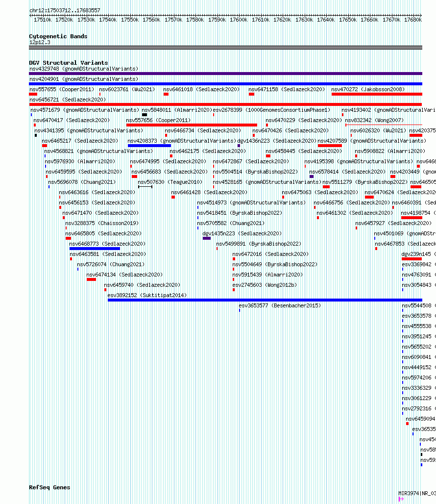Click the RefSeq Genes track title
This screenshot has height=504, width=436.
coord(49,487)
